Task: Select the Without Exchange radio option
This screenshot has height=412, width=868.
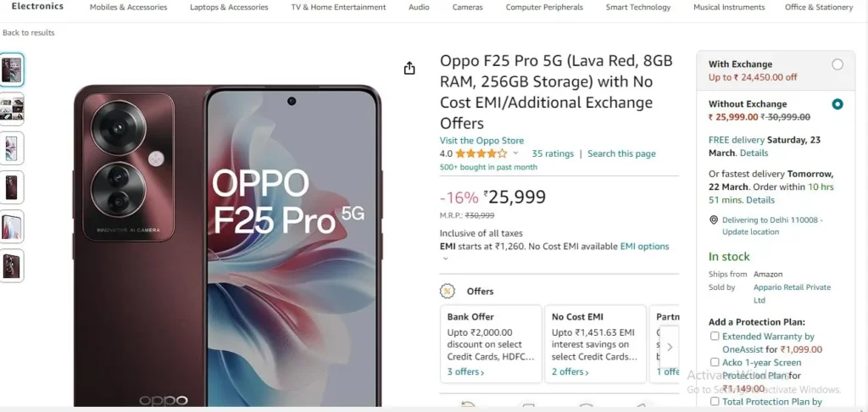Action: pos(837,104)
